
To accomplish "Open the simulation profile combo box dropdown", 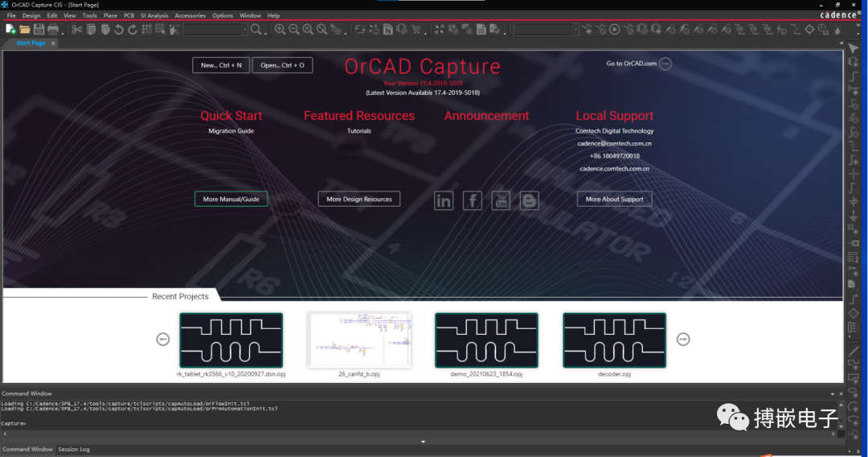I will click(x=575, y=29).
